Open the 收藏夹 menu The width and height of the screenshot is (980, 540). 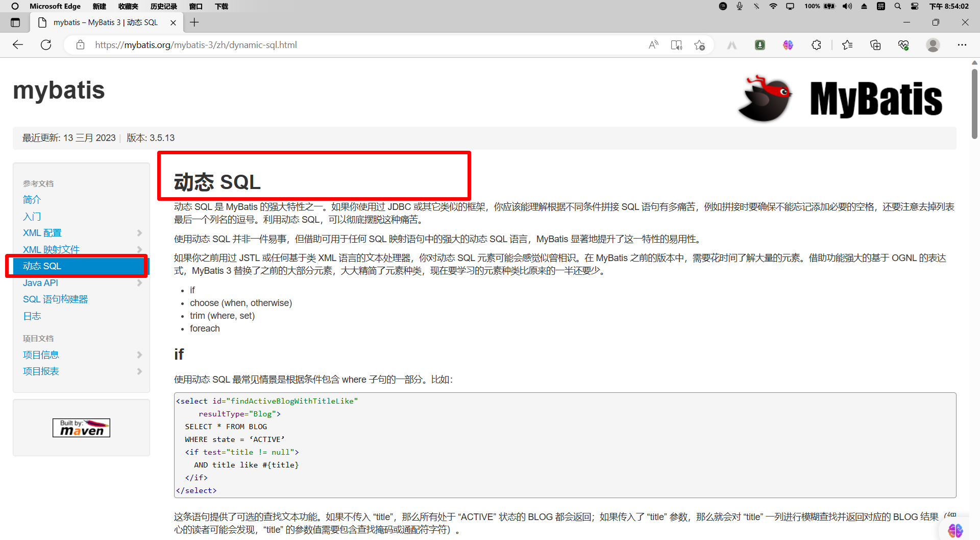coord(128,6)
